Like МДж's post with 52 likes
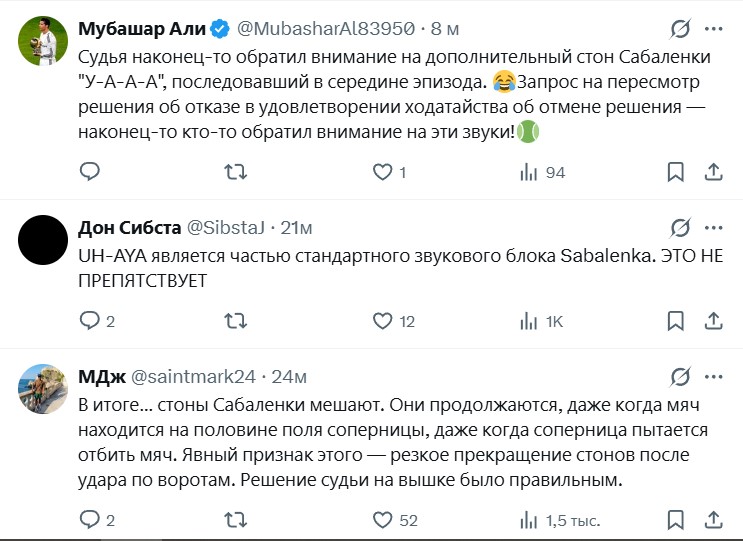Image resolution: width=743 pixels, height=541 pixels. coord(381,520)
